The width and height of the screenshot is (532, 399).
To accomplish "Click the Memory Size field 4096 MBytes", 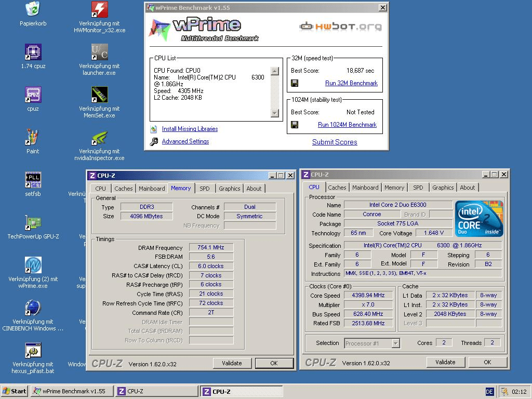I will tap(147, 217).
